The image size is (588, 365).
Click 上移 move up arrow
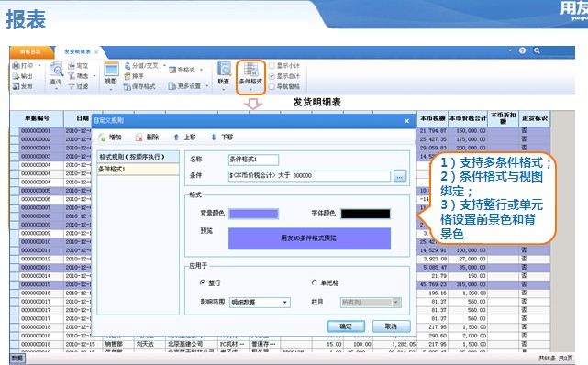176,138
